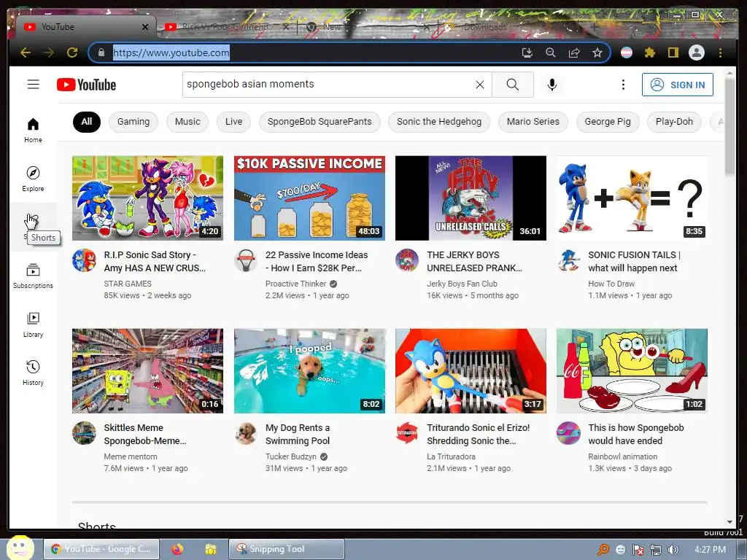Open the Snipping Tool taskbar button
Viewport: 747px width, 560px height.
point(286,549)
